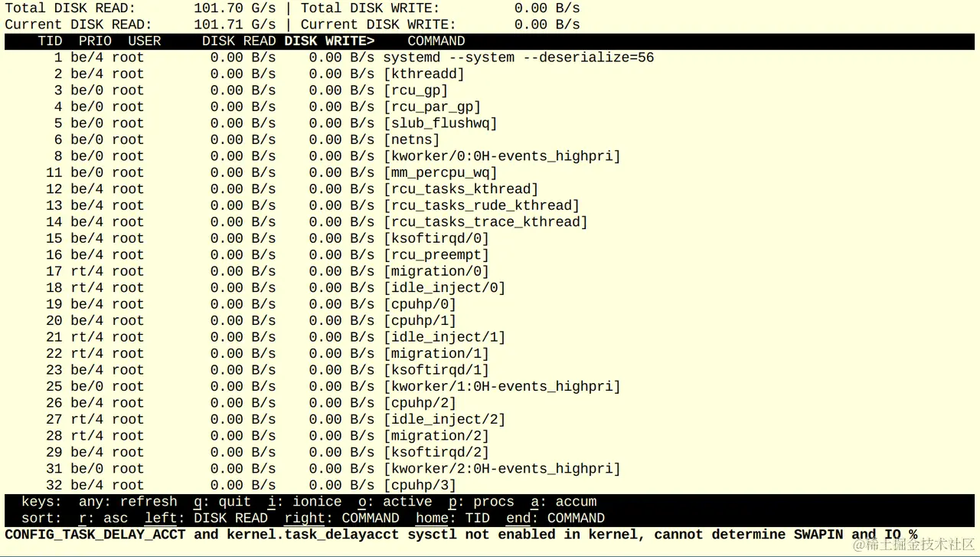The width and height of the screenshot is (980, 557).
Task: Click the 'home: TID' sort hint
Action: click(453, 519)
